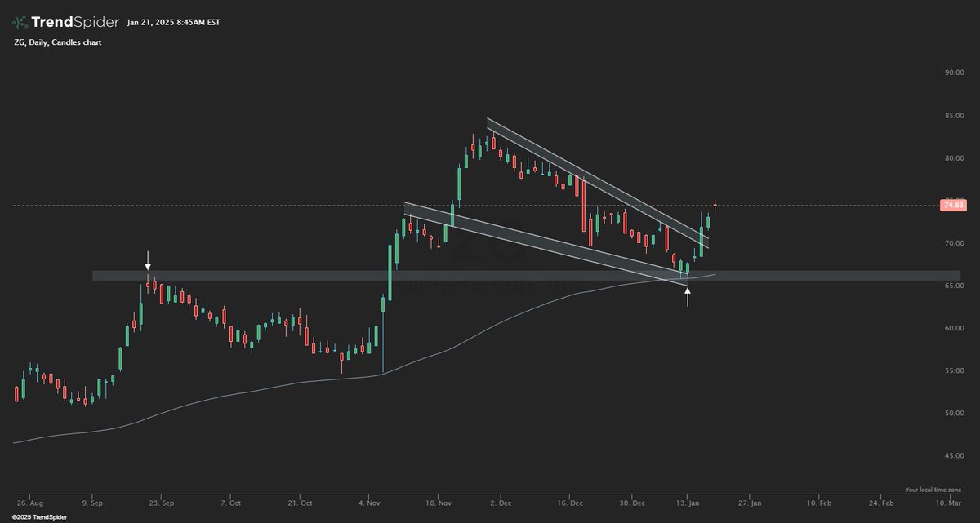Click the ZG, Daily, Candles chart label
This screenshot has height=523, width=980.
57,42
